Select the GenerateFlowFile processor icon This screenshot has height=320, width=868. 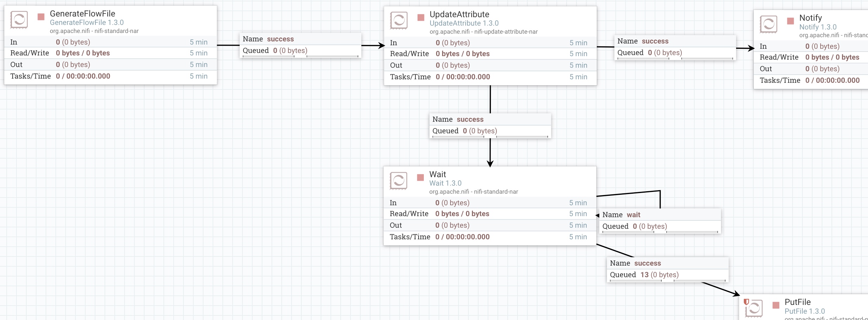pyautogui.click(x=20, y=20)
